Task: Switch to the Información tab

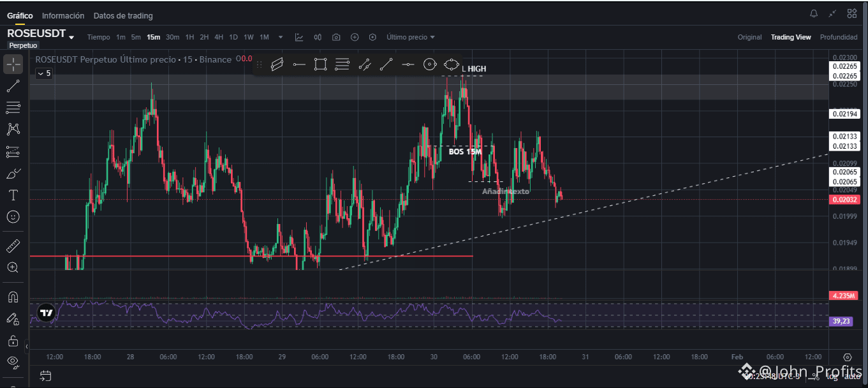Action: tap(63, 15)
